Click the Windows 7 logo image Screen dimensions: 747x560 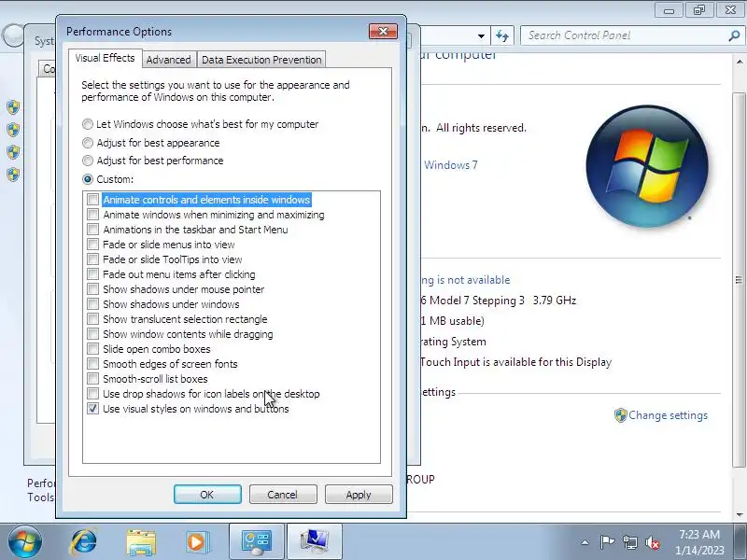(x=647, y=165)
